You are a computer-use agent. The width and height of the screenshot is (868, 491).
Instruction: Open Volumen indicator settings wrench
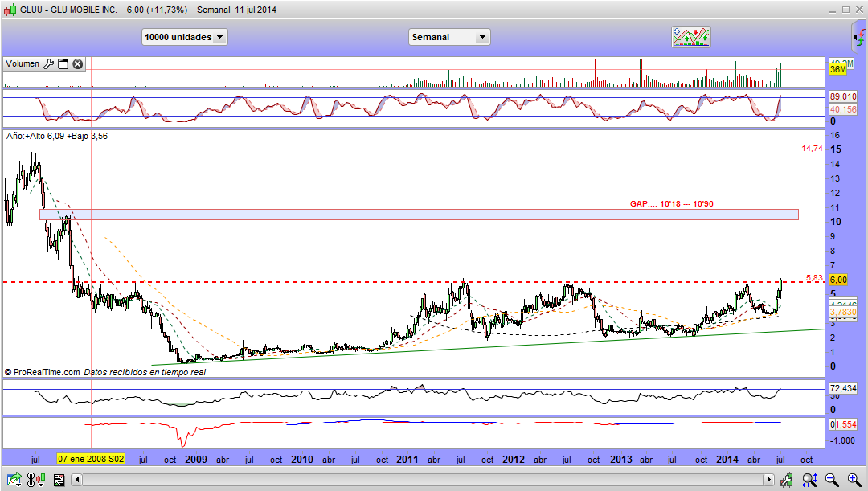(x=49, y=64)
